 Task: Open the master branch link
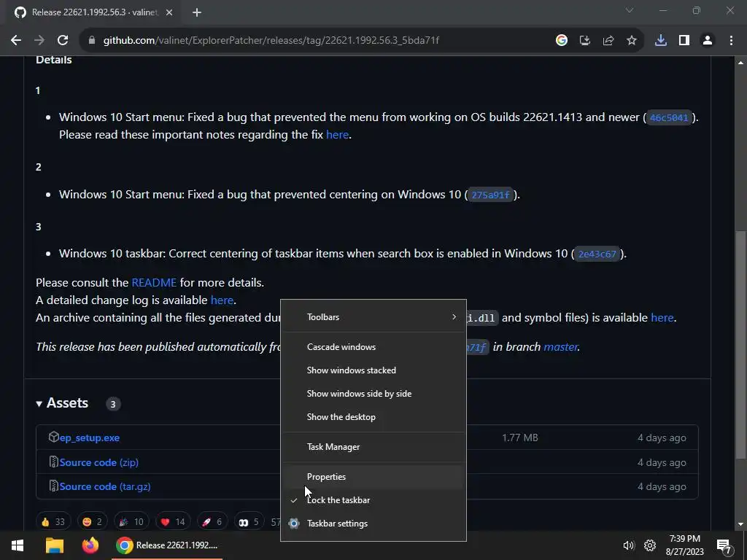[x=560, y=346]
